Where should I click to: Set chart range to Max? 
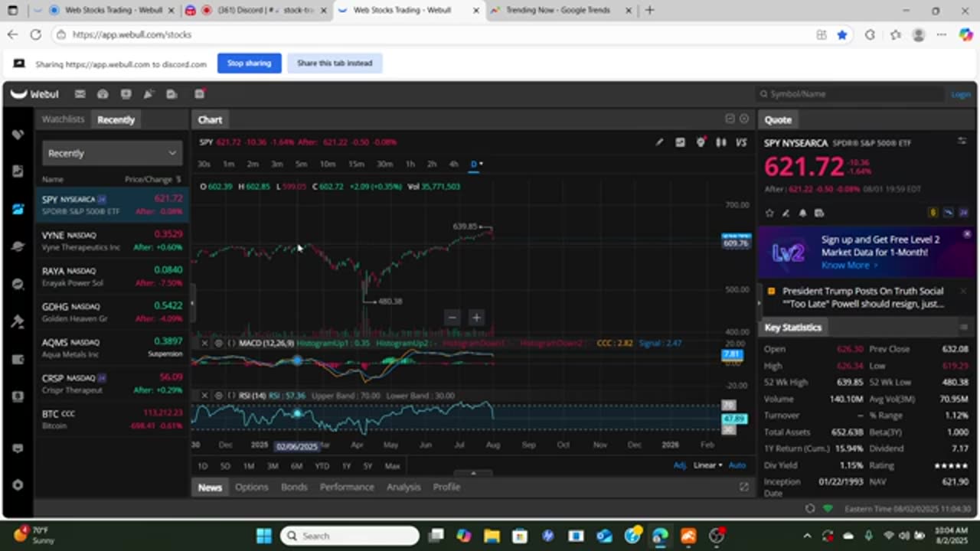[x=392, y=465]
